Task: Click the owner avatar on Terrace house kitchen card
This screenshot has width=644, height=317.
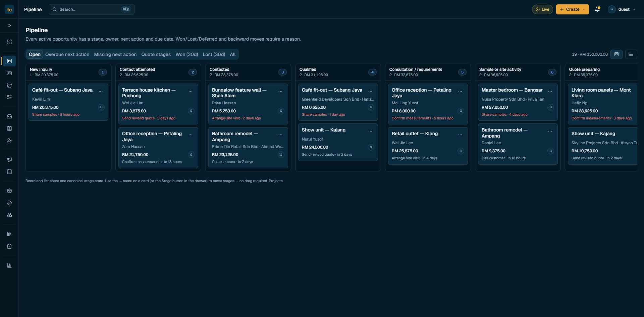Action: coord(191,111)
